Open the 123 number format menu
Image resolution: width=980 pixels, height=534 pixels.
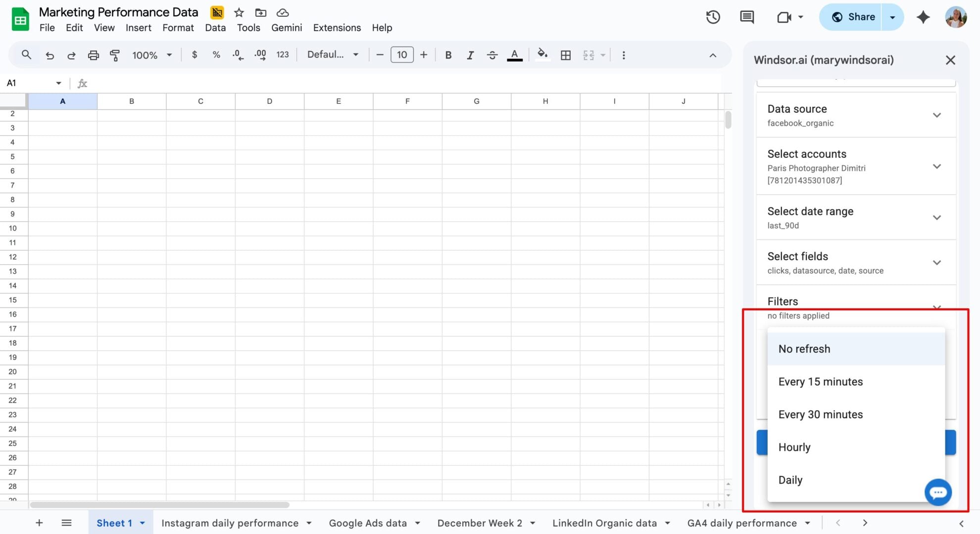pos(283,55)
